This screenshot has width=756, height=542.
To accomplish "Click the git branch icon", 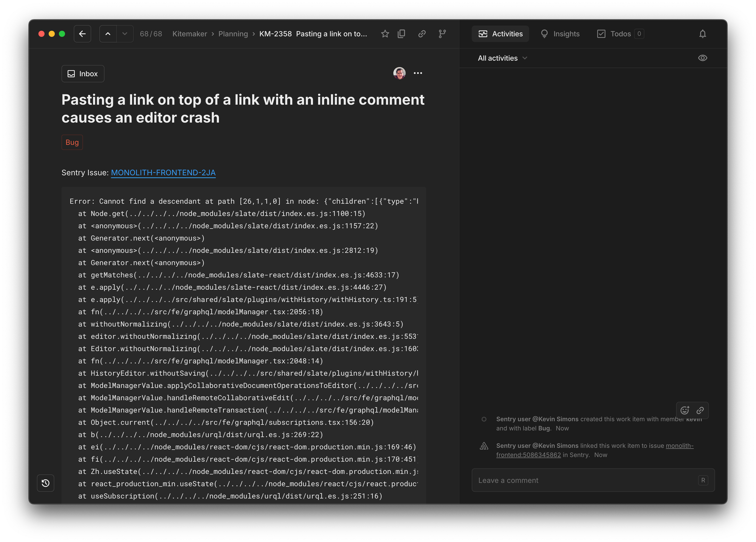I will coord(442,34).
